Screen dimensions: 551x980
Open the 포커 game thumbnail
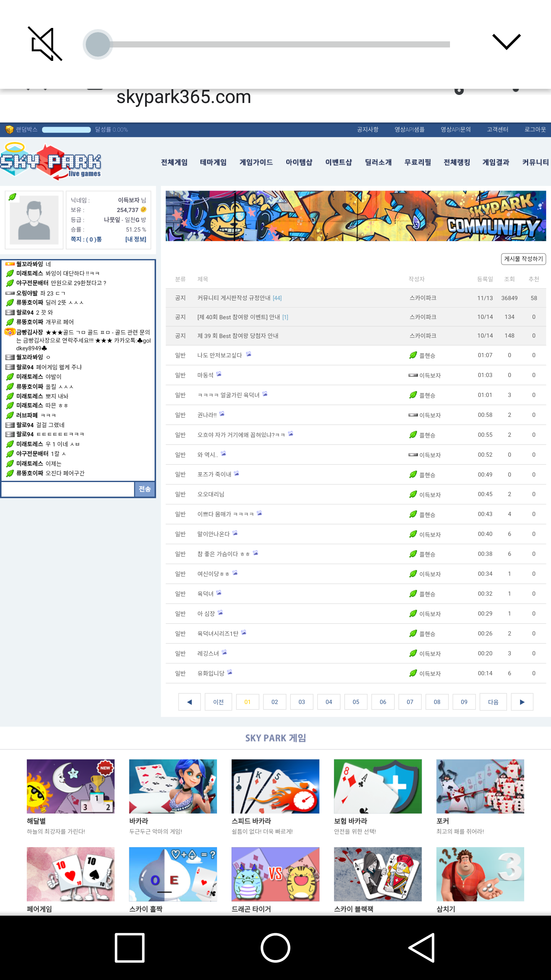[x=480, y=786]
